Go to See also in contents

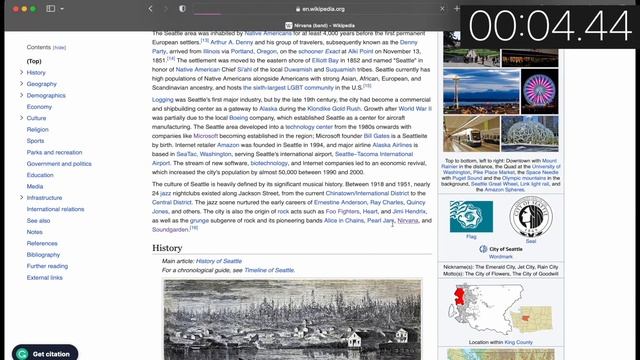pos(38,220)
